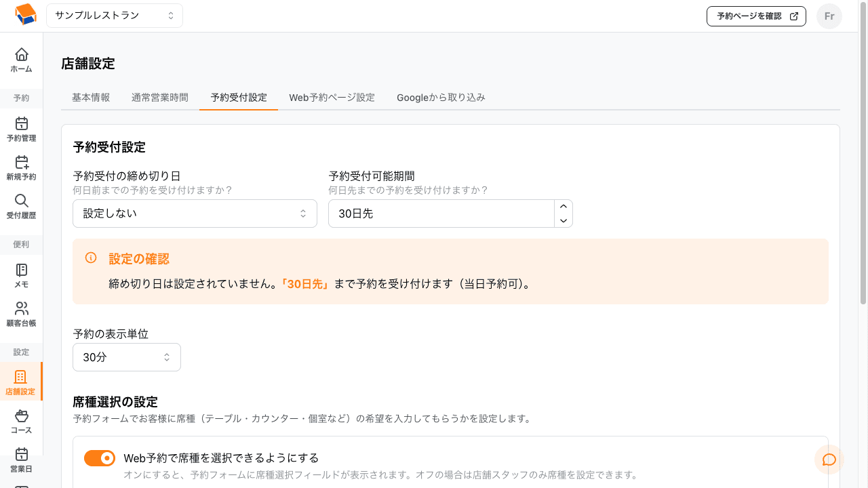Viewport: 868px width, 488px height.
Task: Open the ホーム sidebar icon
Action: (21, 60)
